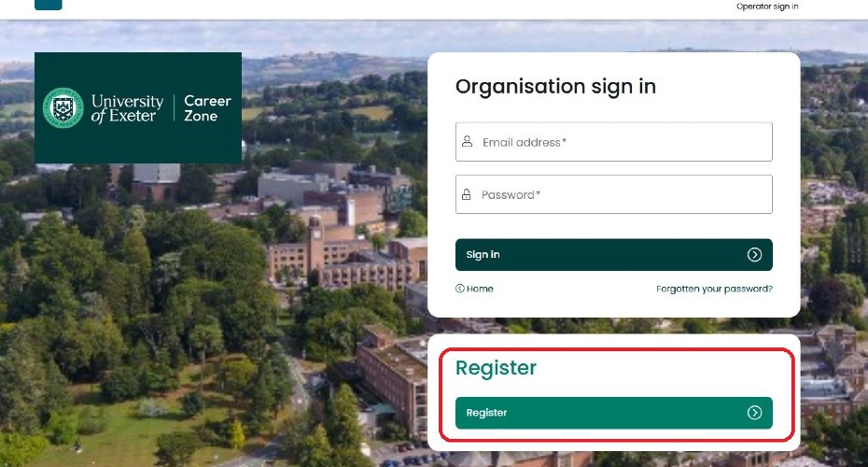
Task: Click the University of Exeter crest emblem
Action: (63, 107)
